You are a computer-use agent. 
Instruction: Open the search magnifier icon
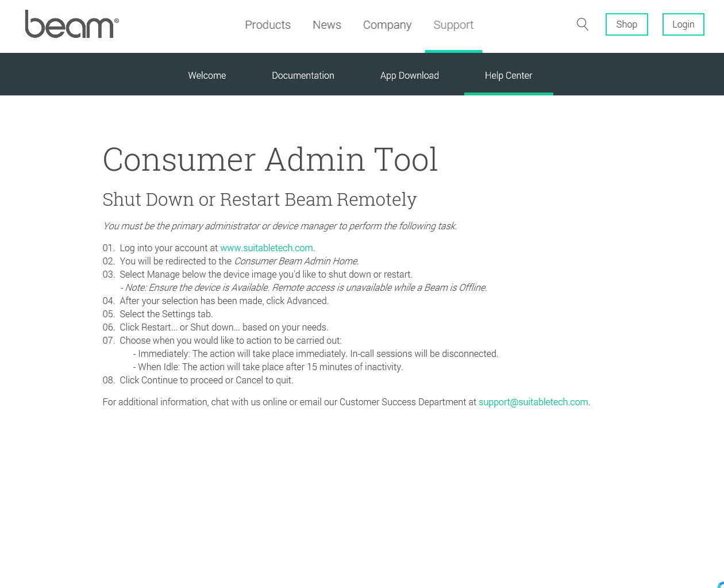(583, 24)
